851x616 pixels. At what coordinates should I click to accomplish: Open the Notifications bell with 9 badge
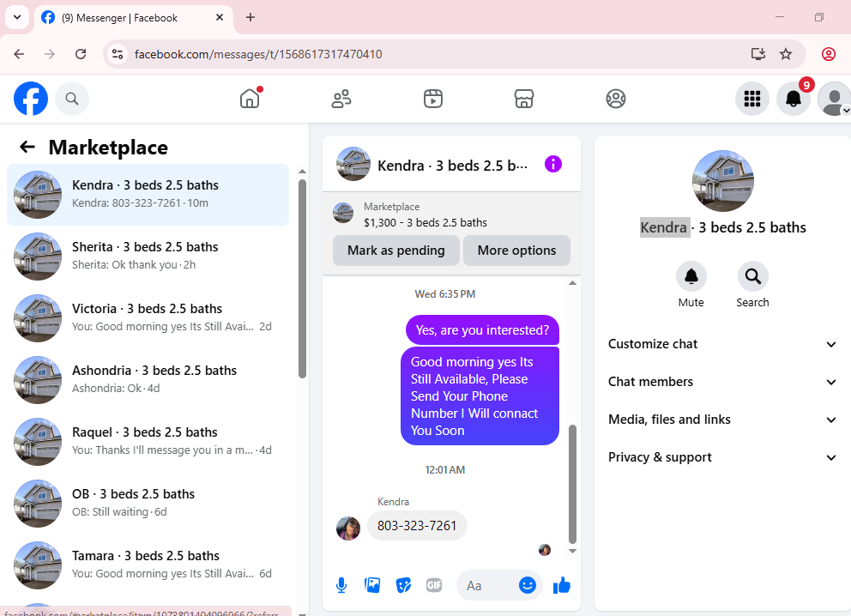pyautogui.click(x=793, y=99)
